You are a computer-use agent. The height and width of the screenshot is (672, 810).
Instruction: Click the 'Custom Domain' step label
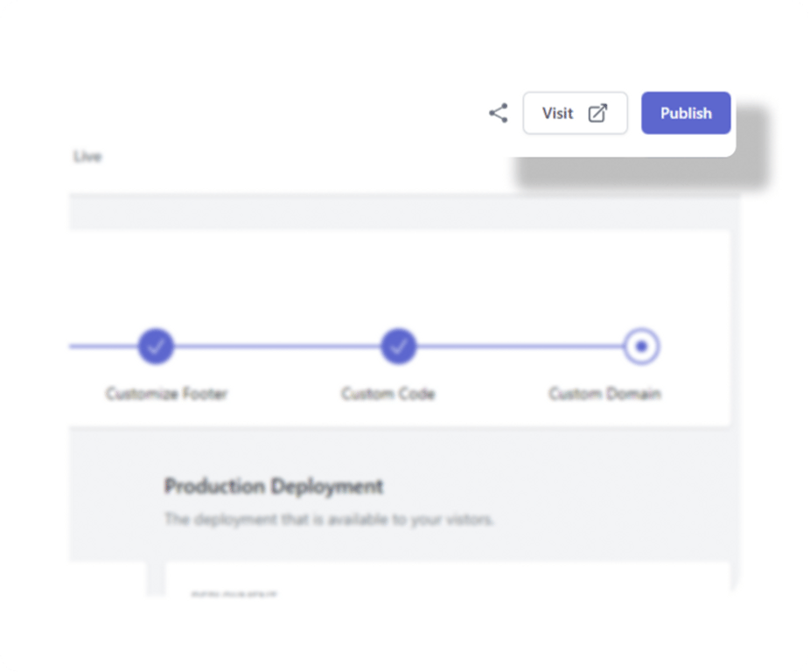point(605,394)
